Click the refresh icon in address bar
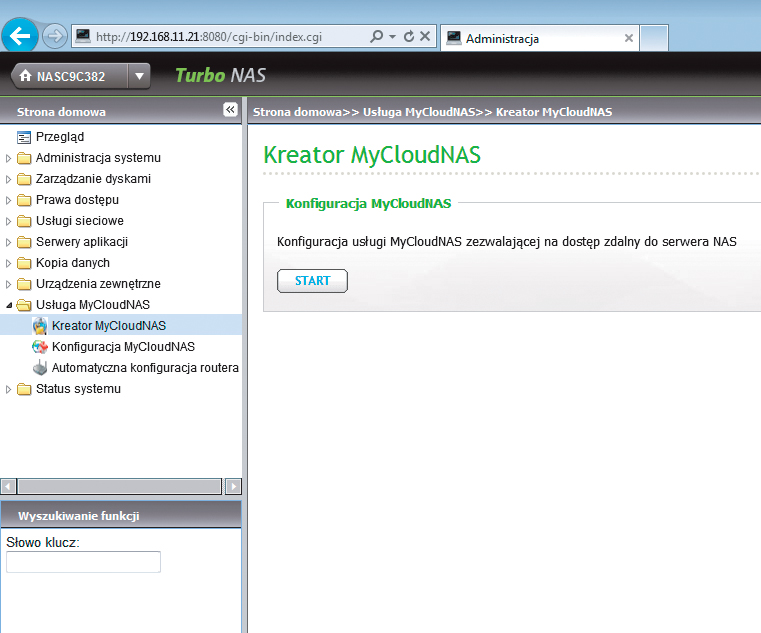This screenshot has width=761, height=633. (408, 37)
